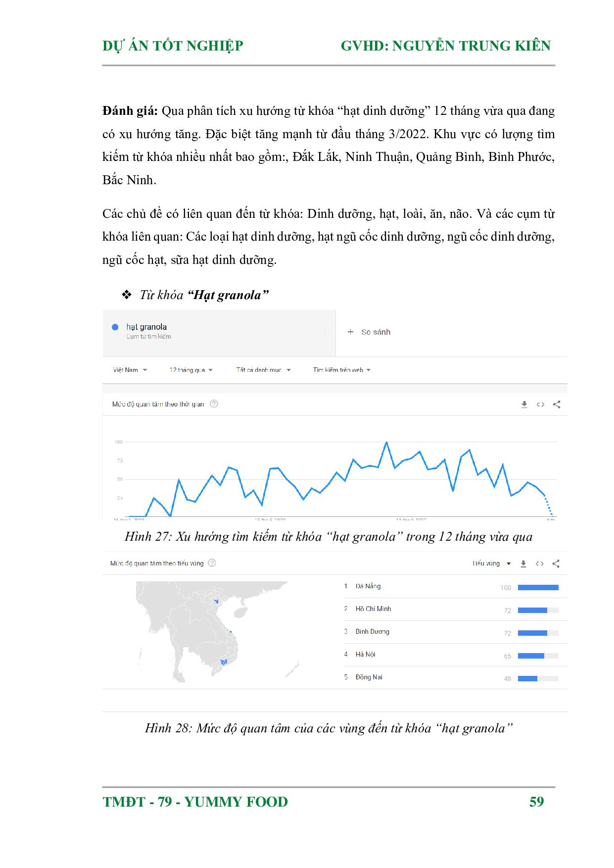Expand the Việt Nam country dropdown

tap(130, 370)
